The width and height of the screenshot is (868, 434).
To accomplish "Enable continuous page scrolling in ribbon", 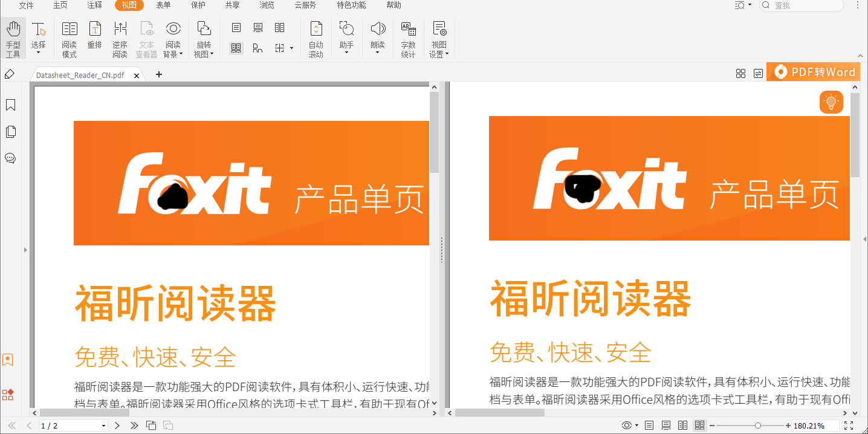I will pos(258,28).
